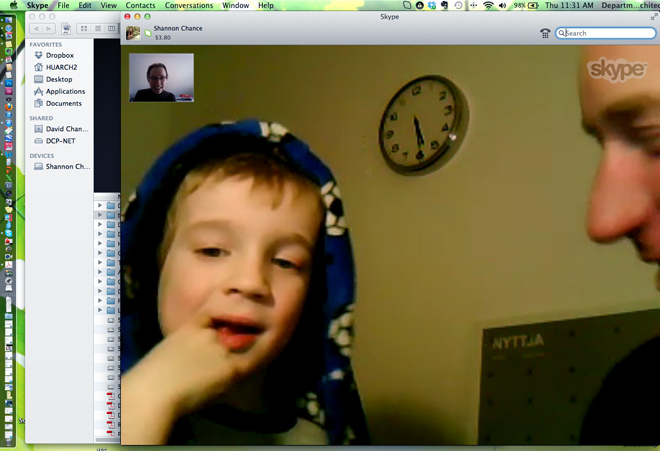Viewport: 660px width, 451px height.
Task: Click the Skype dial pad phone icon
Action: point(545,33)
